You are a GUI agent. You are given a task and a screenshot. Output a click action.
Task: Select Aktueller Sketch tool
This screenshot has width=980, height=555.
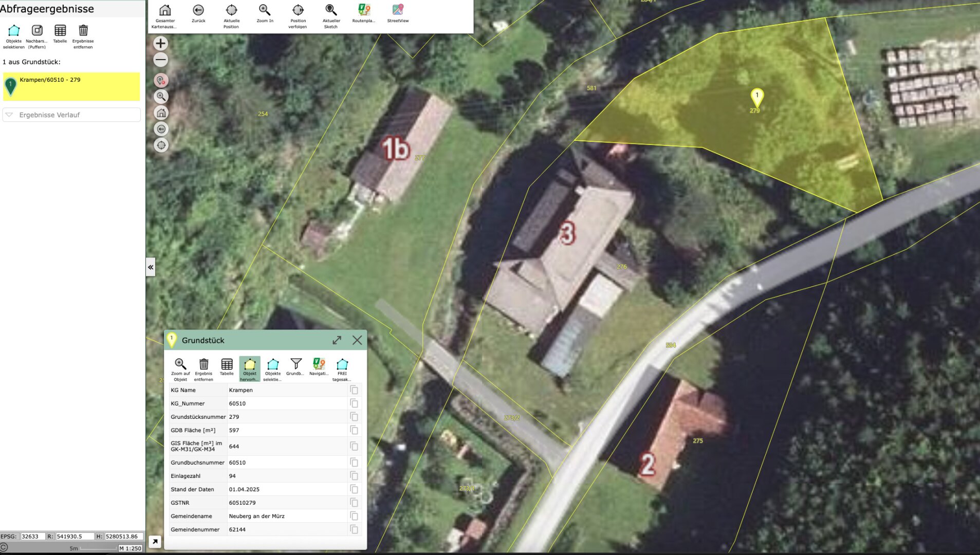click(x=331, y=10)
